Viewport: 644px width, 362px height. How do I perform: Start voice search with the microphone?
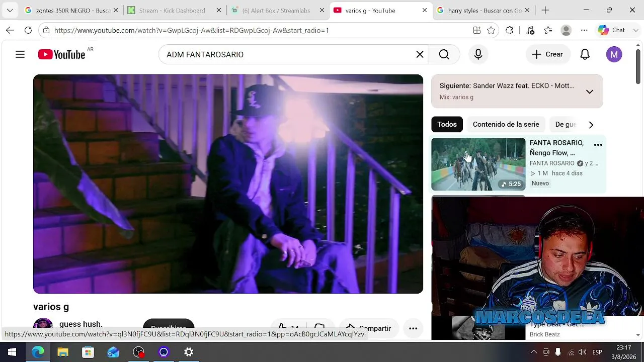pos(478,54)
